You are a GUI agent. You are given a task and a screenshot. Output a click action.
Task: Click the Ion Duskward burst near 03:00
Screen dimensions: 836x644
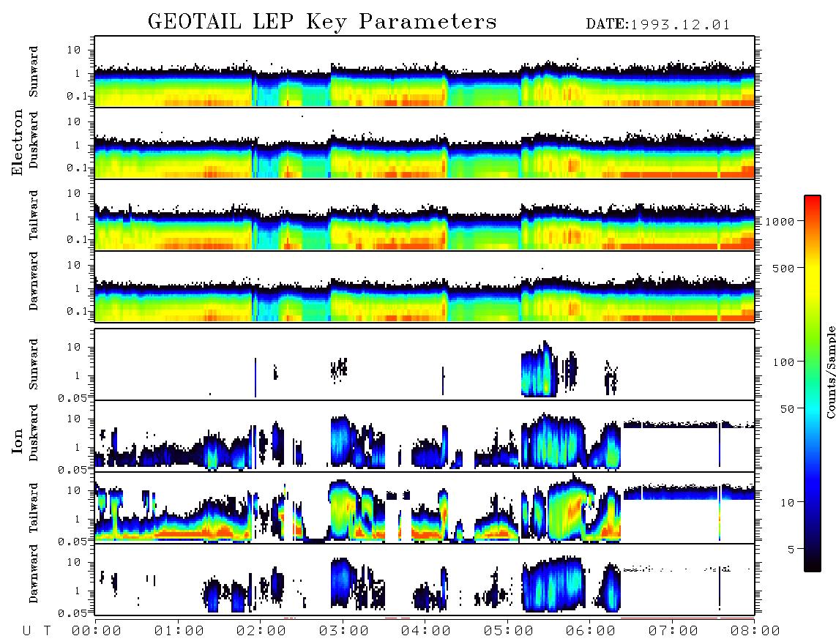pos(341,441)
